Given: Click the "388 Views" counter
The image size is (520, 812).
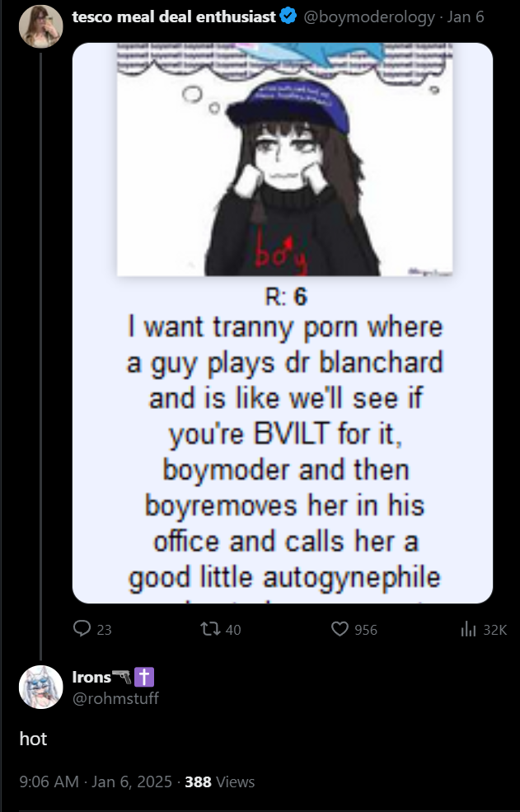Looking at the screenshot, I should coord(219,781).
